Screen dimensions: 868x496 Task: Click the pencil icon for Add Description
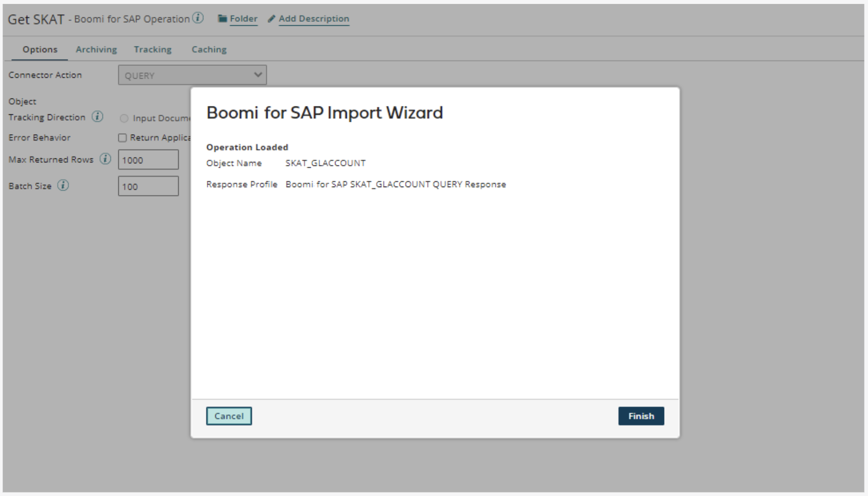click(271, 19)
